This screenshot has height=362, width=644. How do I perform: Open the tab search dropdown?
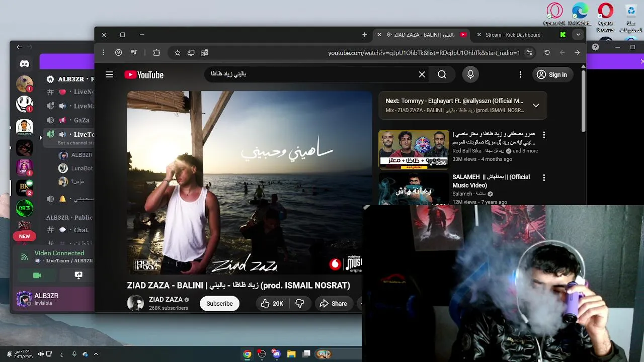579,35
